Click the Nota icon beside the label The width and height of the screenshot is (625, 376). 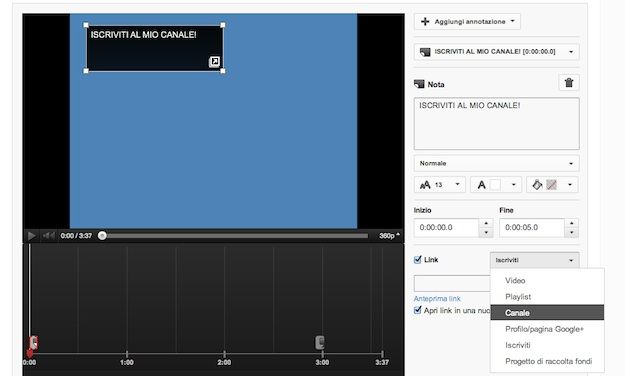(419, 84)
